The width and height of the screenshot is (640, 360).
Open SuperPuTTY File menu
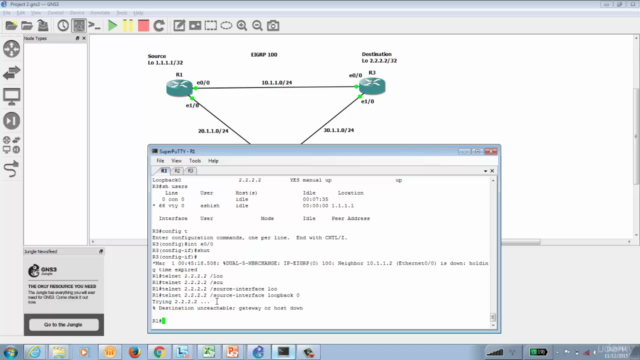[160, 161]
